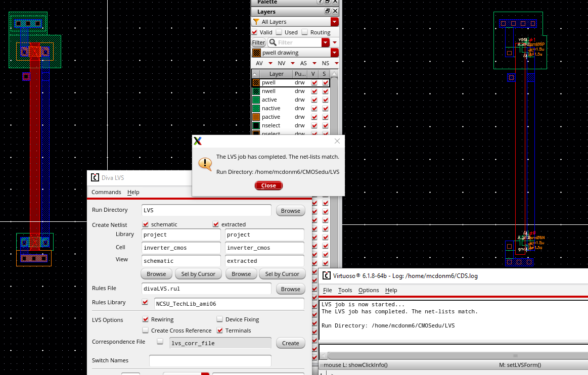Click the magnifier icon in the Filter box

click(x=273, y=42)
